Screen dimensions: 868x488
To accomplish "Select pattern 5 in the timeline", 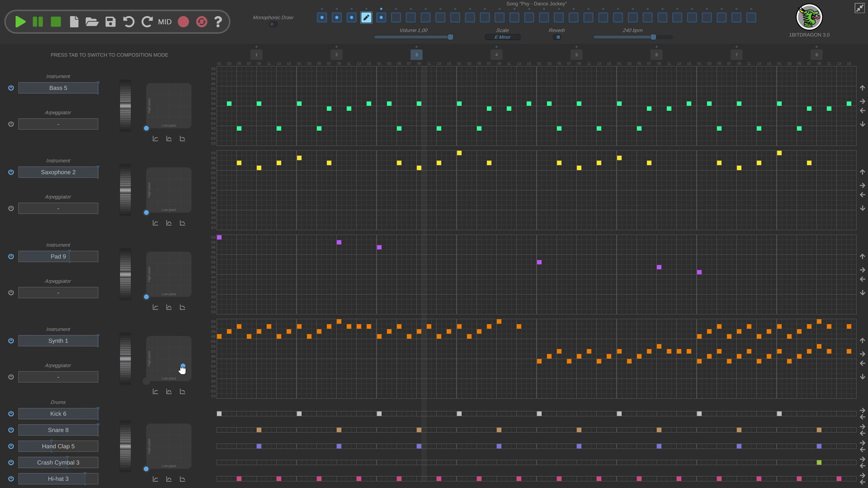I will coord(576,55).
